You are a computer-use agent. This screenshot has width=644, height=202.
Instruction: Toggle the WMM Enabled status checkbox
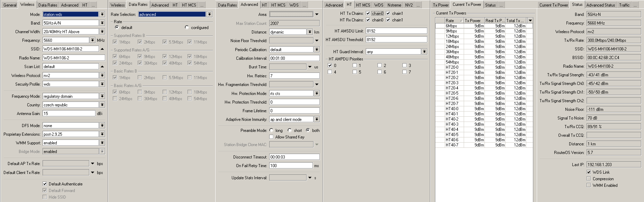point(589,185)
